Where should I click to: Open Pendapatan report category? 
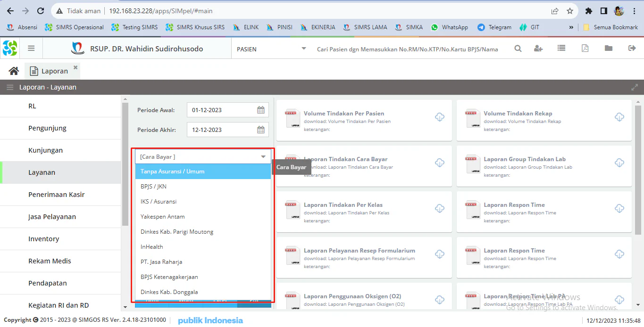coord(60,283)
